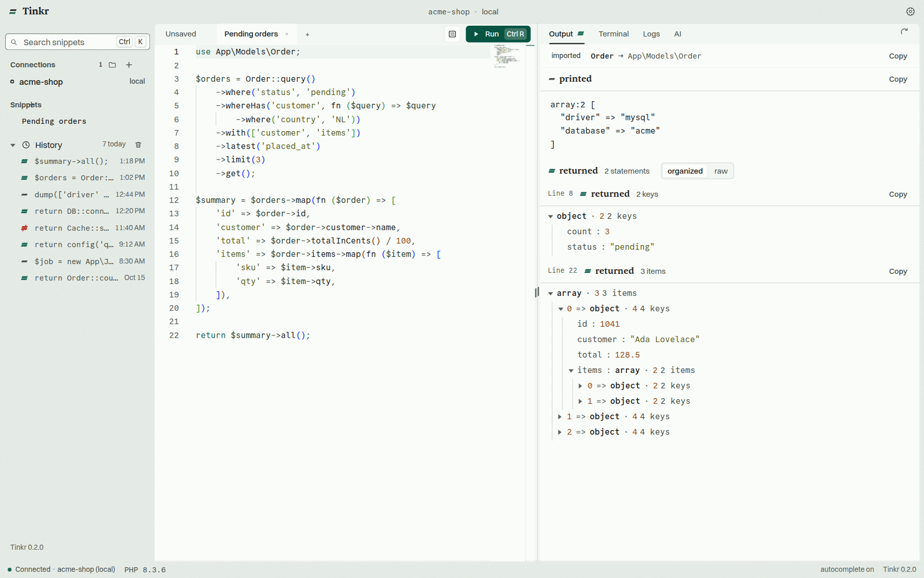Close the Pending orders tab
The height and width of the screenshot is (578, 924).
pos(287,34)
